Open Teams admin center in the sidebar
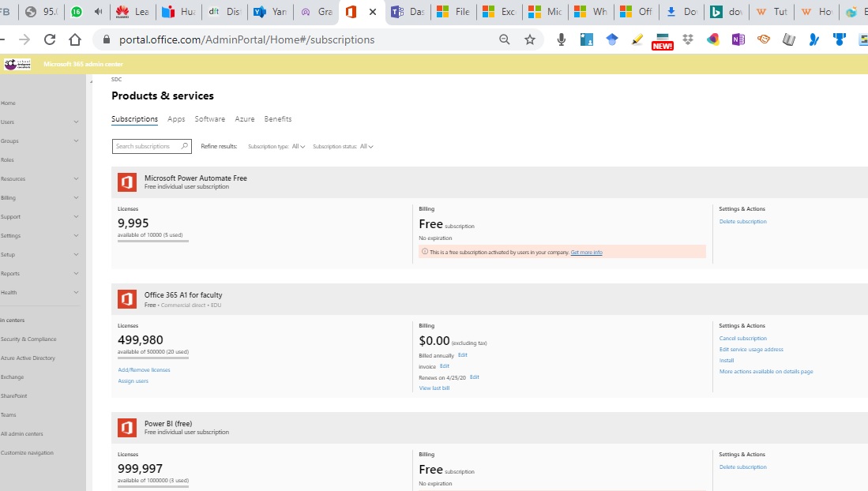The image size is (868, 491). click(9, 414)
